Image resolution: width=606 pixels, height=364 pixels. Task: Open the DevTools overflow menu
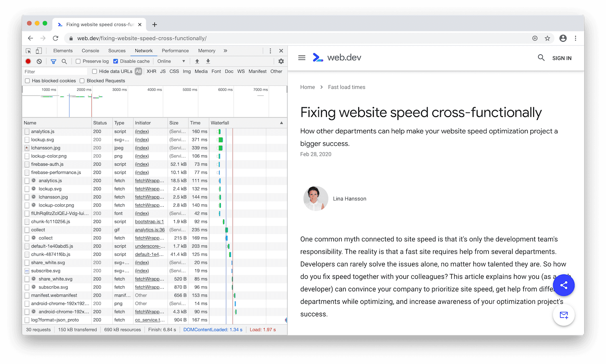coord(270,50)
